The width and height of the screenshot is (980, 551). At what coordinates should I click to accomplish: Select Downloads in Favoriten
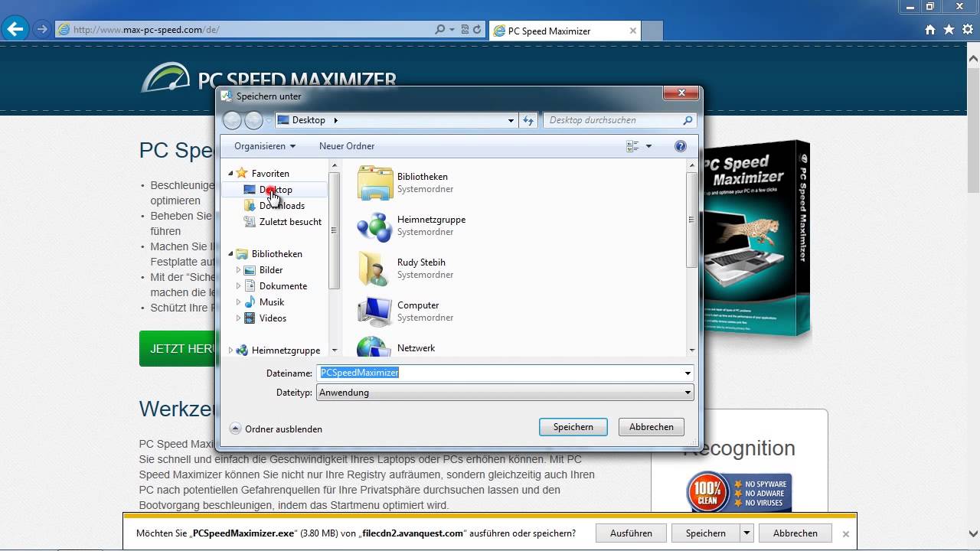pyautogui.click(x=282, y=206)
